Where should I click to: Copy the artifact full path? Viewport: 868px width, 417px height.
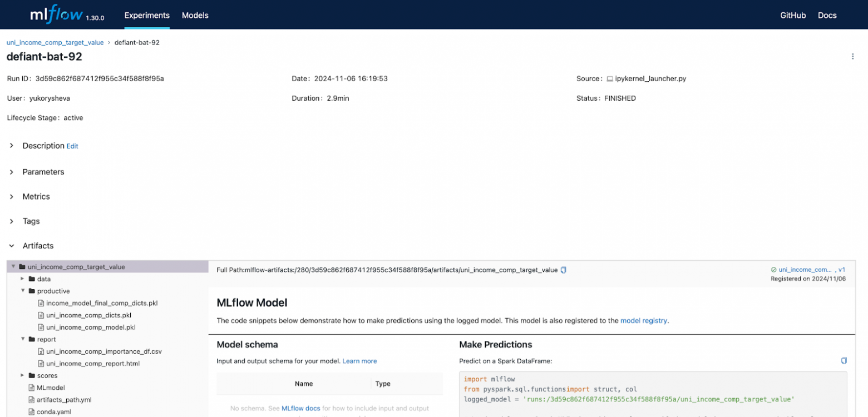coord(564,270)
